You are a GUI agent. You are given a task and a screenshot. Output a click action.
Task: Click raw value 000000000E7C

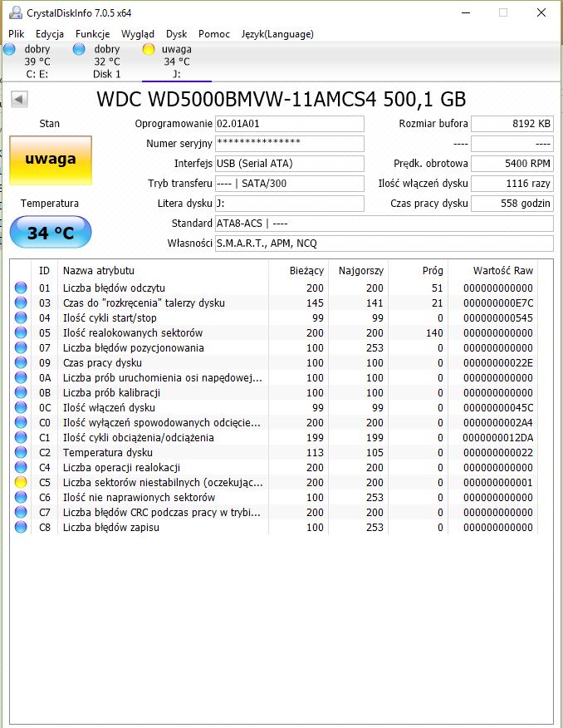498,303
